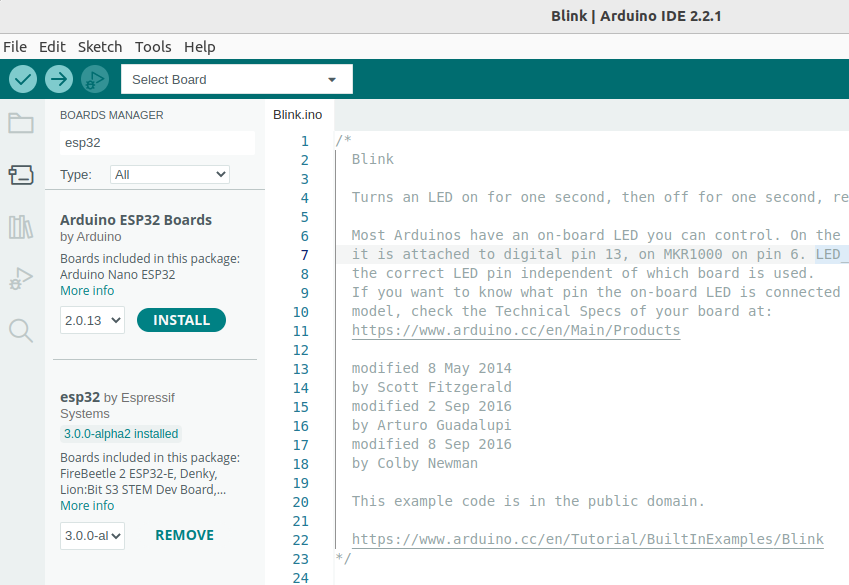Click the 'by Colby Newman' comment line
The height and width of the screenshot is (585, 849).
[x=415, y=464]
